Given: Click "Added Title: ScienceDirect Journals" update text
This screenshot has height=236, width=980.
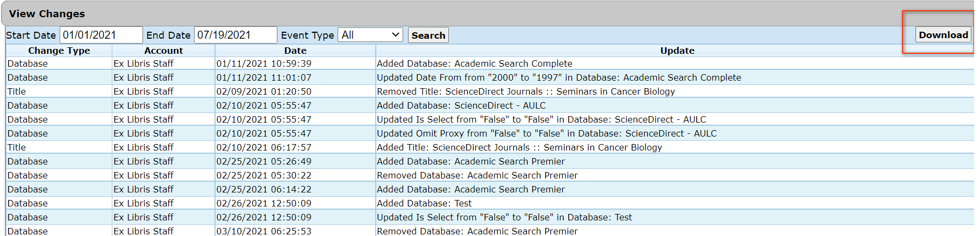Looking at the screenshot, I should click(519, 147).
